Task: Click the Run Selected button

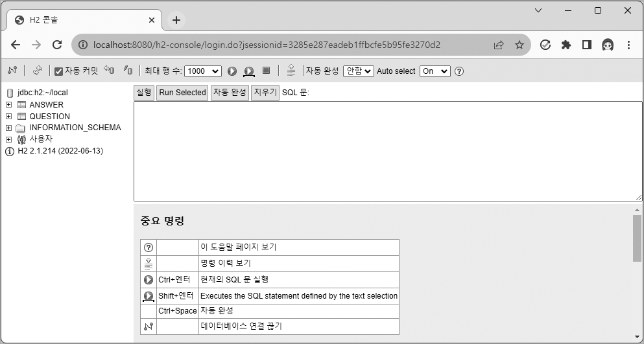Action: 182,93
